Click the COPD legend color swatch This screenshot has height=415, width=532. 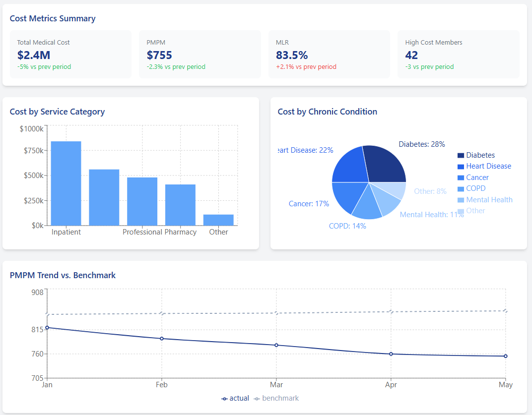click(461, 189)
